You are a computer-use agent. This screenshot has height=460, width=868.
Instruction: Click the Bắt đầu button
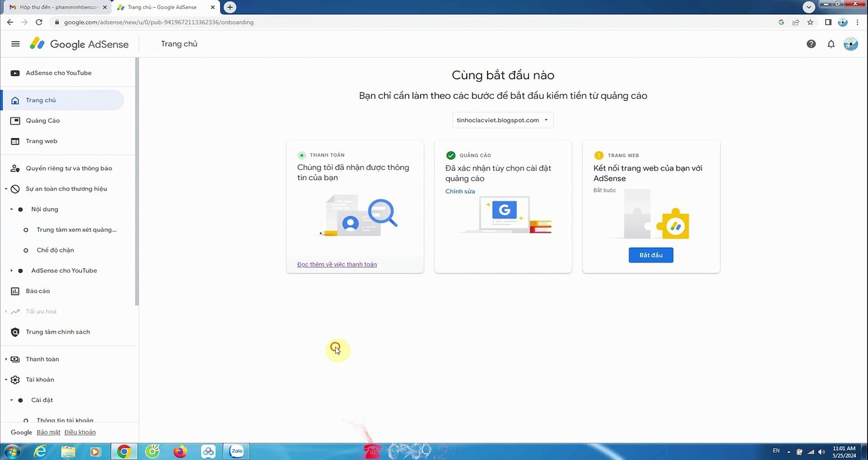coord(651,255)
